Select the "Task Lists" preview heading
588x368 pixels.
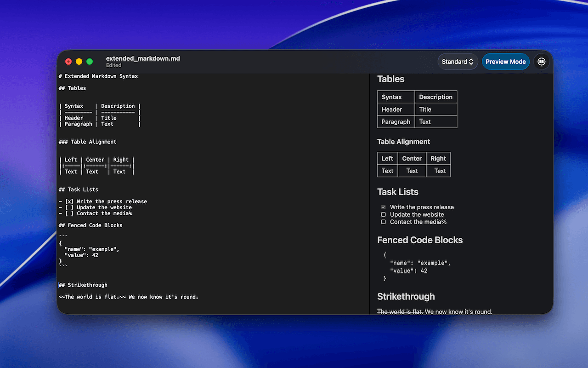pyautogui.click(x=397, y=192)
